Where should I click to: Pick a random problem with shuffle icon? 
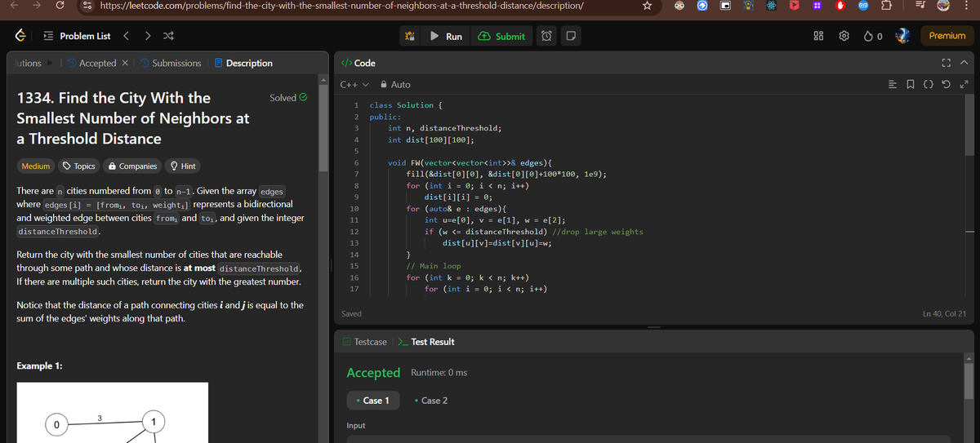[x=167, y=36]
